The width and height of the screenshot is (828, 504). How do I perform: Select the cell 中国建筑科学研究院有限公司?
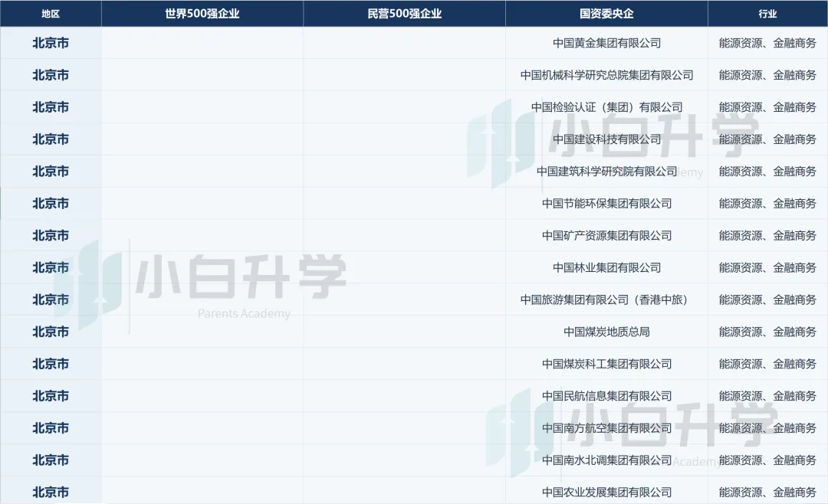coord(606,172)
